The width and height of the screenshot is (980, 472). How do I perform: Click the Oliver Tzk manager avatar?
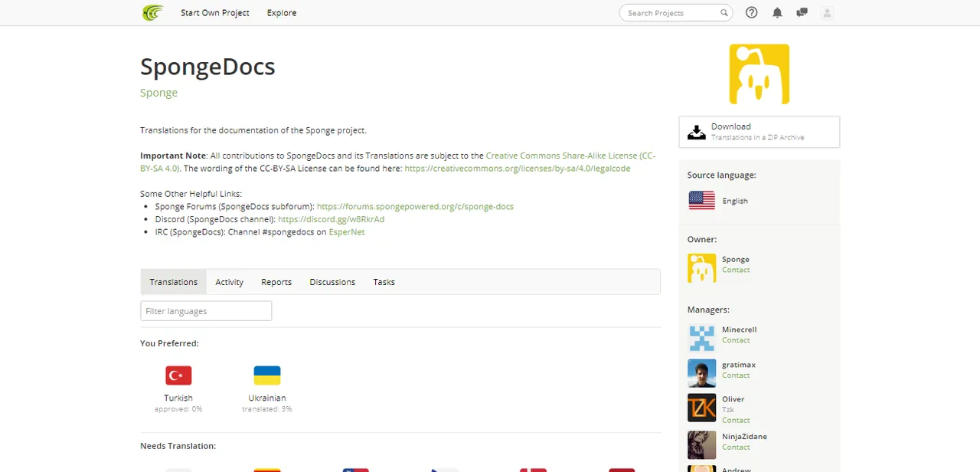click(701, 408)
